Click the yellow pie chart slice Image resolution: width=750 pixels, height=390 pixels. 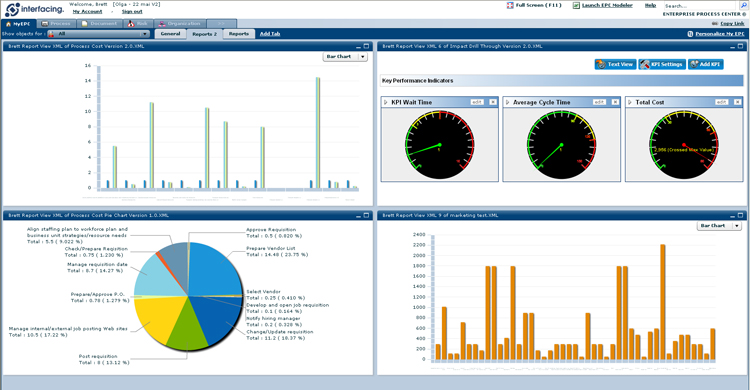tap(153, 318)
